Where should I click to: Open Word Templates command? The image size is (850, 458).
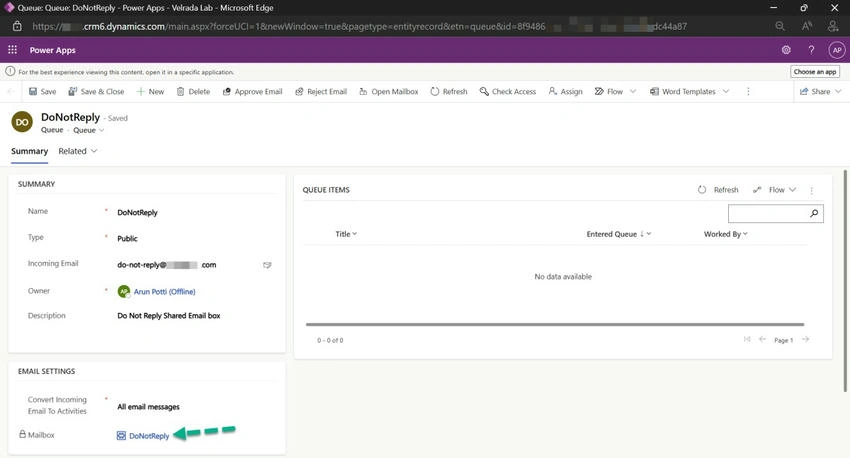click(683, 92)
